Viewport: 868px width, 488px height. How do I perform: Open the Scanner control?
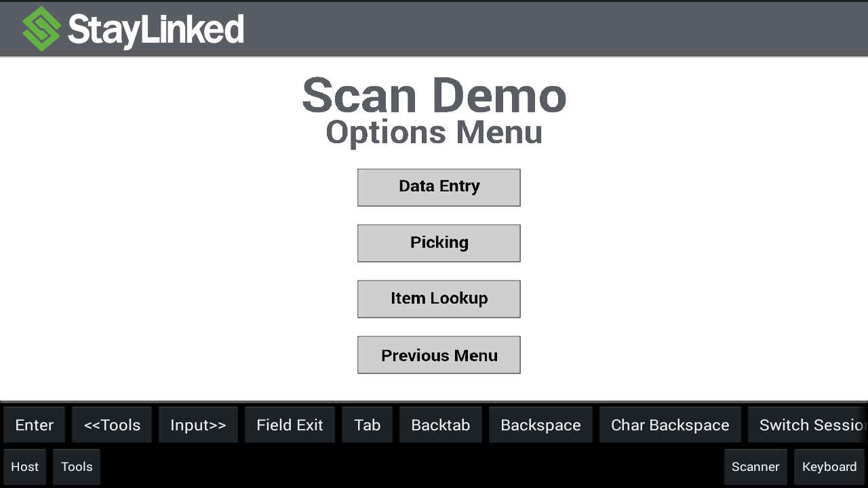click(x=755, y=466)
